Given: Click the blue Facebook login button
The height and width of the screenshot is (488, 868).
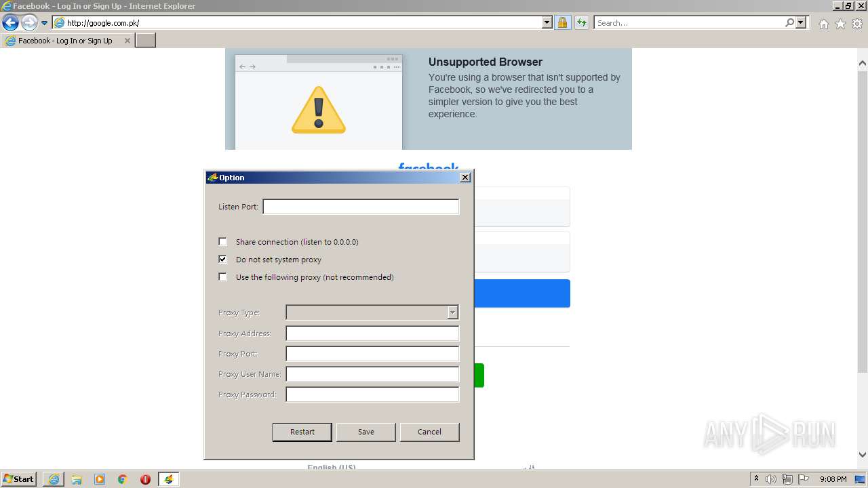Looking at the screenshot, I should 522,293.
